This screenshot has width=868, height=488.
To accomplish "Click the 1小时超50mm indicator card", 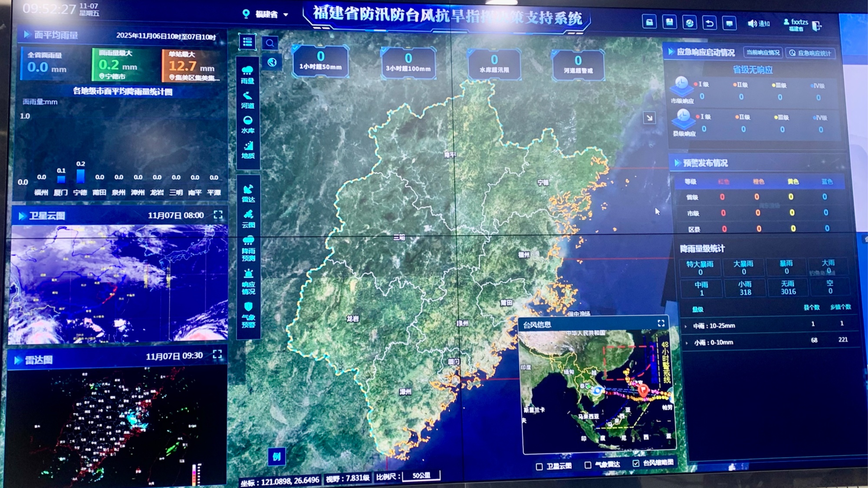I will pyautogui.click(x=320, y=61).
